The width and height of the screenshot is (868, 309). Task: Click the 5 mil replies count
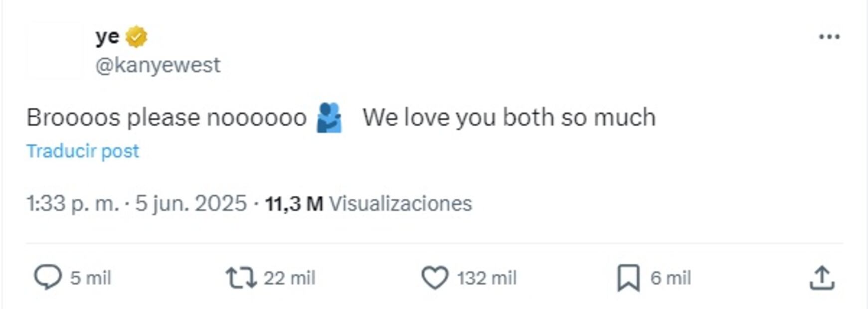click(90, 278)
